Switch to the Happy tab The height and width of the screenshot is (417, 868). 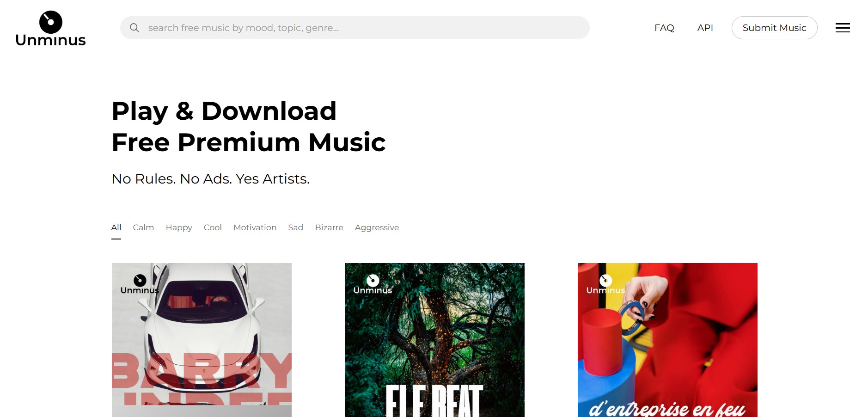pos(179,227)
